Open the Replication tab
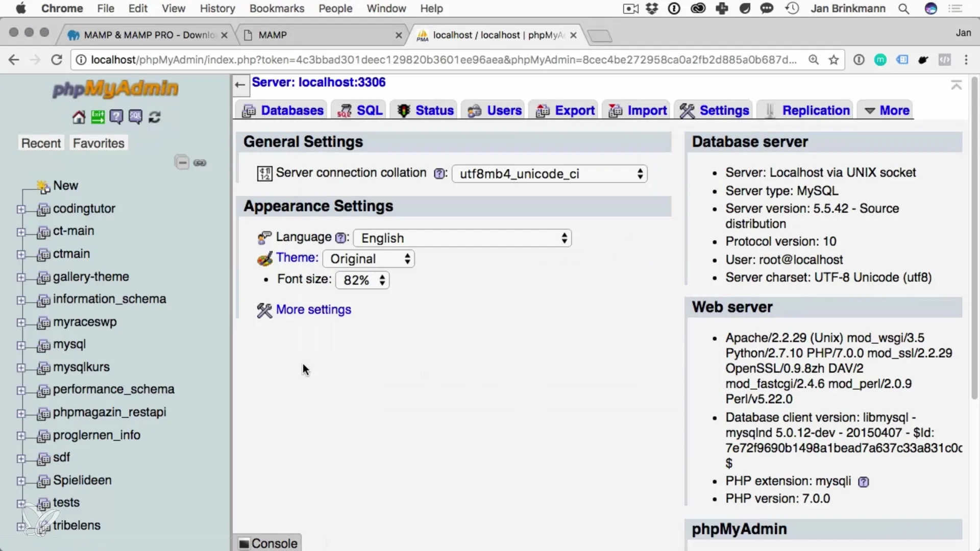Image resolution: width=980 pixels, height=551 pixels. 806,110
